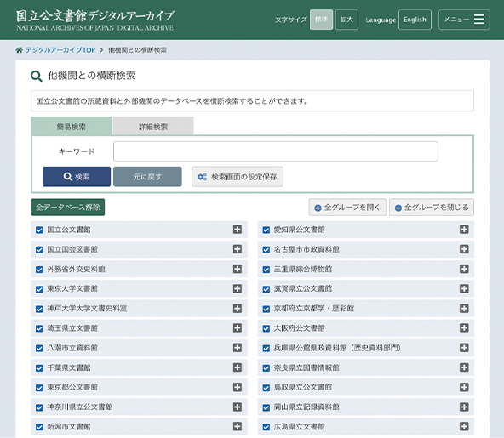Click the home icon in breadcrumb
504x438 pixels.
click(x=20, y=50)
